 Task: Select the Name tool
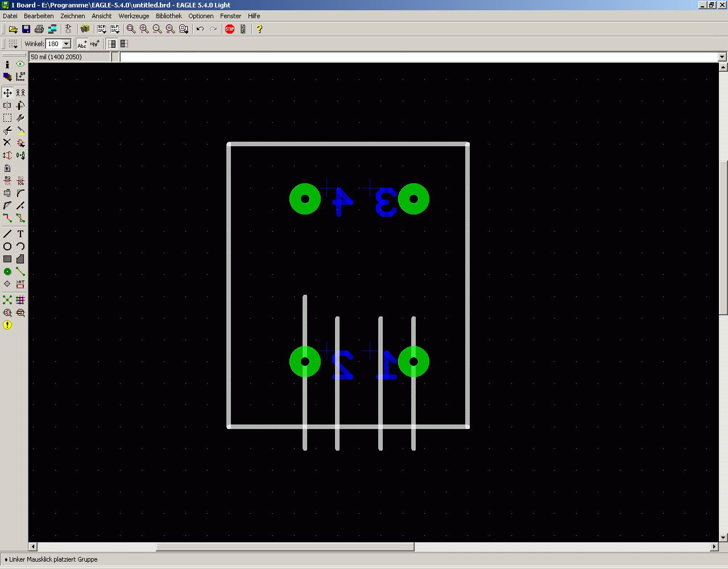(x=7, y=181)
